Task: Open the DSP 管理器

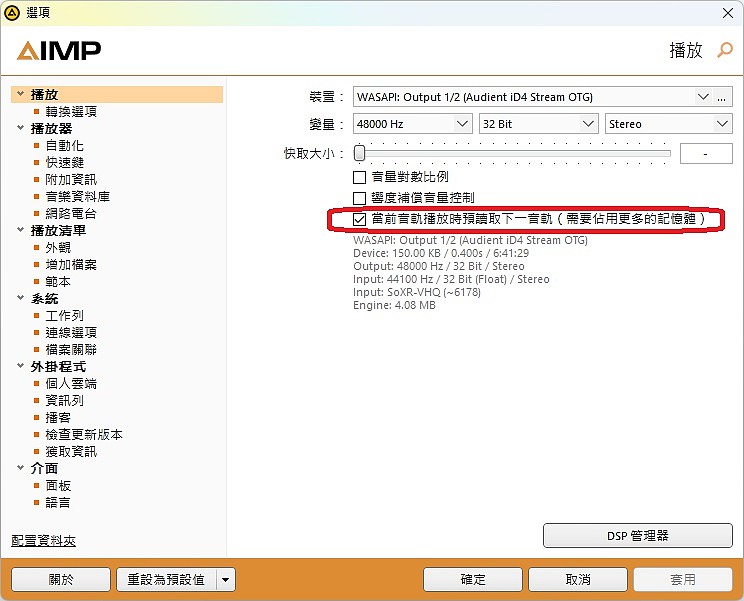Action: [638, 536]
